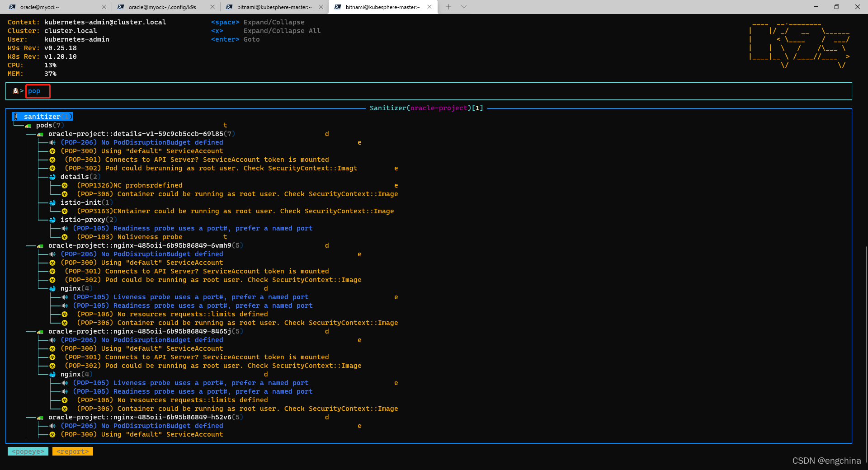Screen dimensions: 868x470
Task: Switch to the oracle@myoci:~/.config/k9s tab
Action: (x=163, y=7)
